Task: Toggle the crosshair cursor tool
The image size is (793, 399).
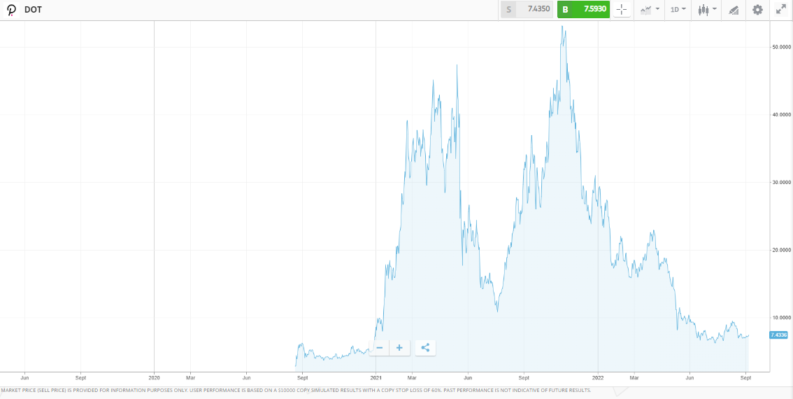Action: (622, 10)
